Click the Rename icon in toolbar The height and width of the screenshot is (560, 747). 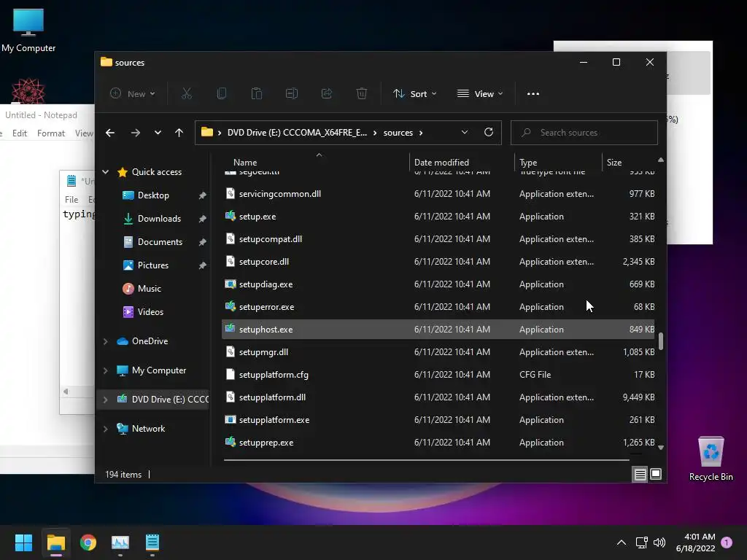[x=292, y=94]
